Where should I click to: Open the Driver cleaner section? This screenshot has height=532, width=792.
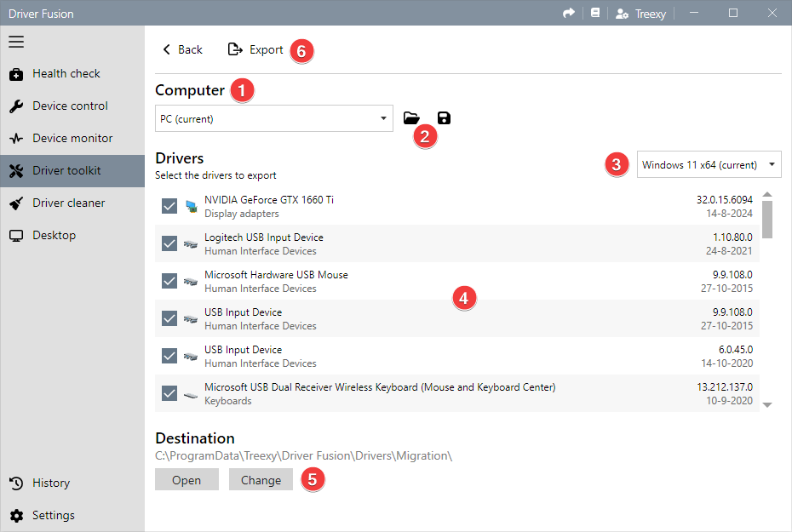click(x=72, y=203)
